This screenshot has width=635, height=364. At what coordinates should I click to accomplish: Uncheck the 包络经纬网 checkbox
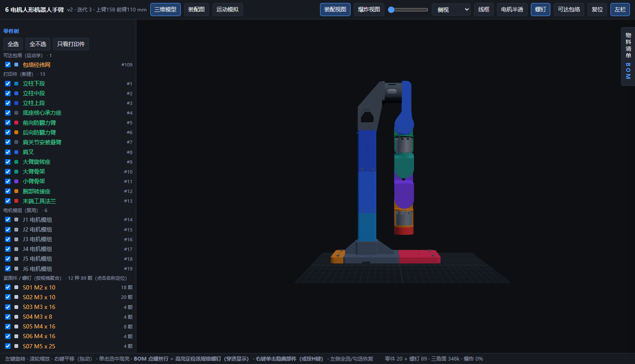click(x=8, y=65)
